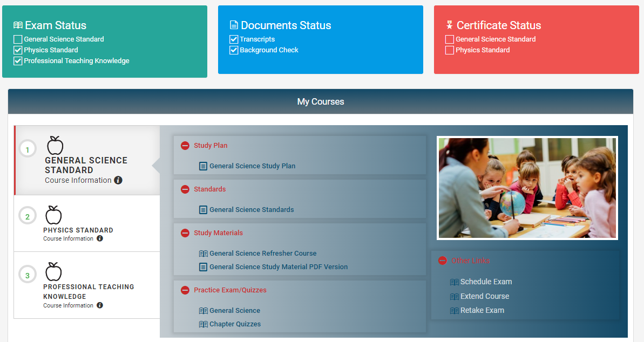Image resolution: width=644 pixels, height=342 pixels.
Task: Collapse the Practice Exam/Quizzes section
Action: tap(185, 290)
